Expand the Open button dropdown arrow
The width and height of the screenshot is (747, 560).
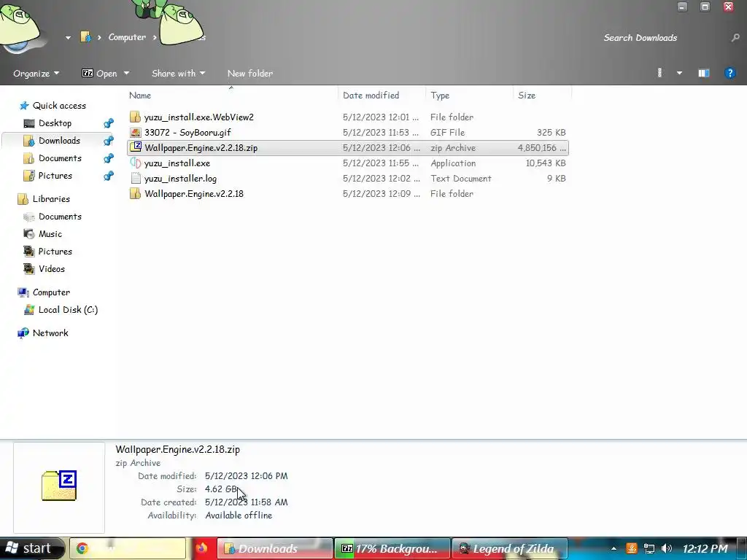(126, 74)
